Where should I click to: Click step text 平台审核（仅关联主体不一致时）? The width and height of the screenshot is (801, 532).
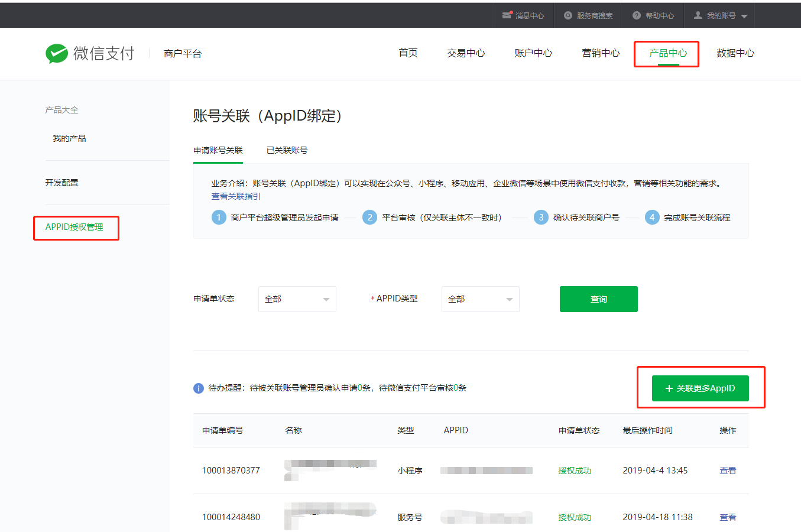click(442, 218)
